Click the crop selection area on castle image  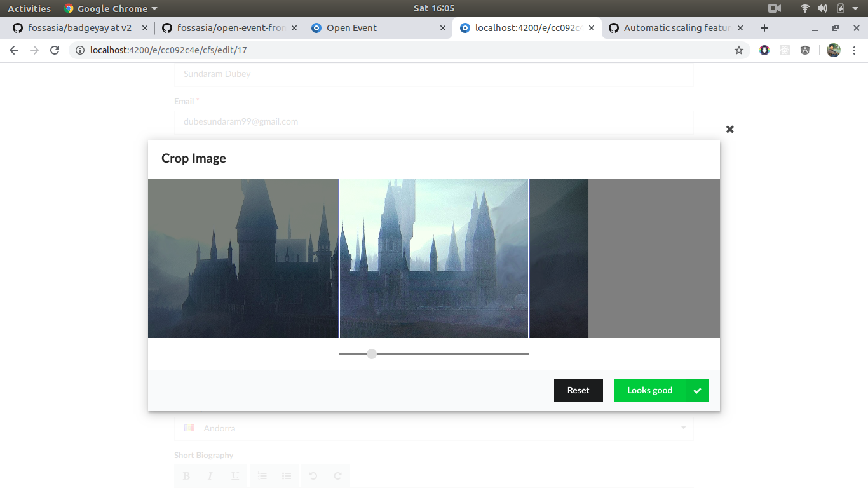[434, 259]
